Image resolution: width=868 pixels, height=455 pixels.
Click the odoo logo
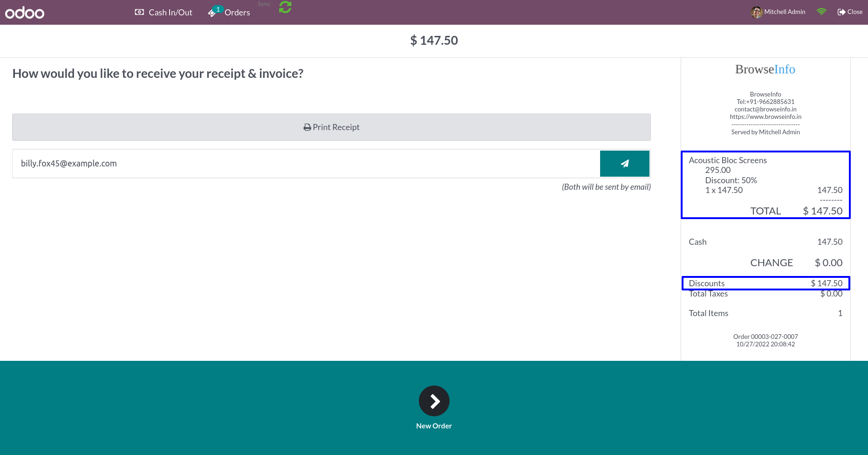25,13
